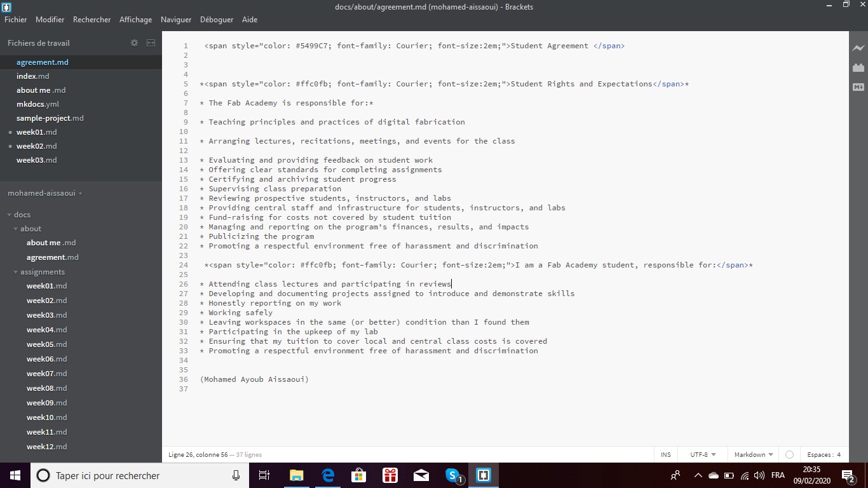Open the Windows Start menu
The width and height of the screenshot is (868, 488).
(15, 475)
